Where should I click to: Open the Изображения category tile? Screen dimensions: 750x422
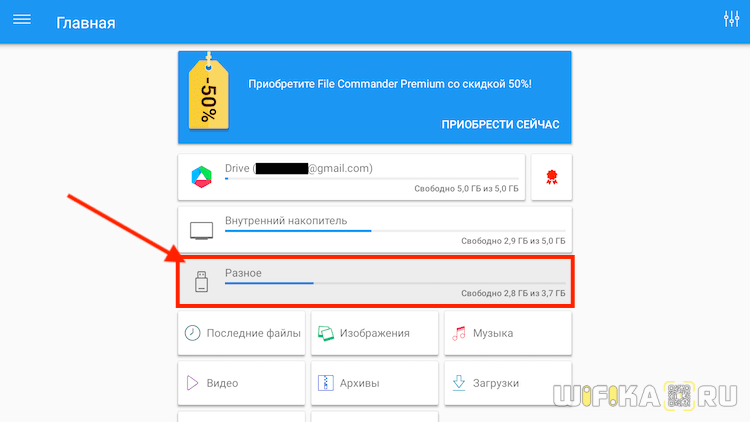coord(375,333)
